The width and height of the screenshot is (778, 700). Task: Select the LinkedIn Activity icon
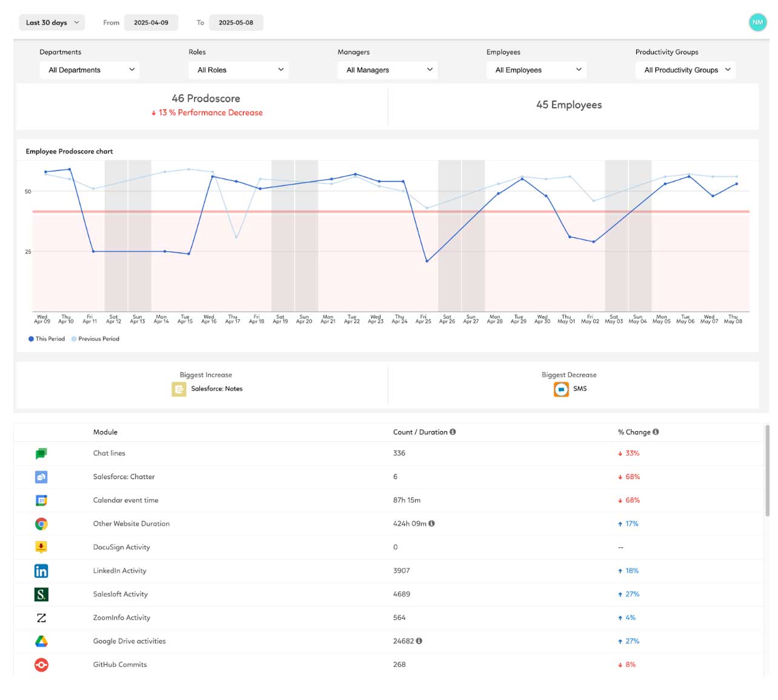tap(41, 570)
